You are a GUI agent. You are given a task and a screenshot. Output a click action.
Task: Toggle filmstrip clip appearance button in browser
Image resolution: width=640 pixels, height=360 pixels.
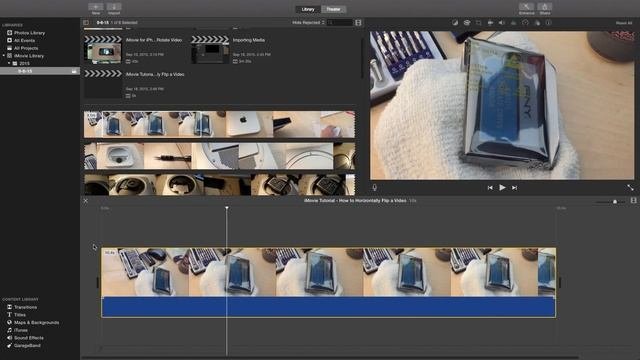358,22
